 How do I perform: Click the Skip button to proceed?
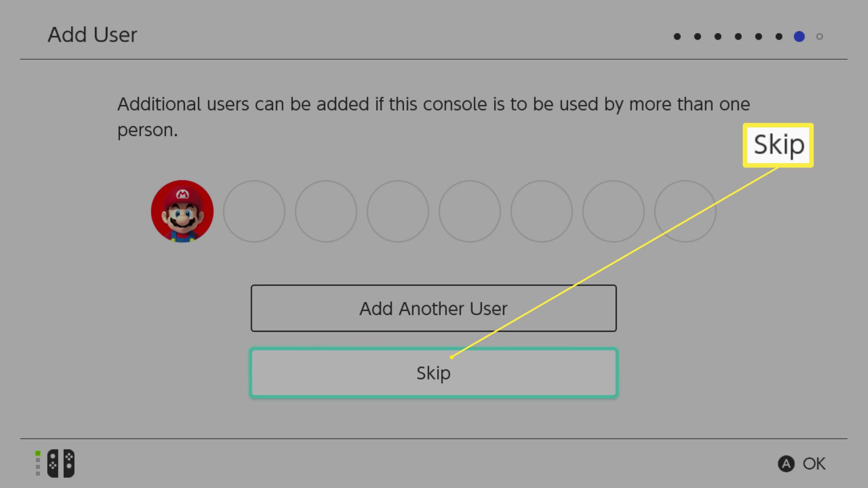pos(434,372)
